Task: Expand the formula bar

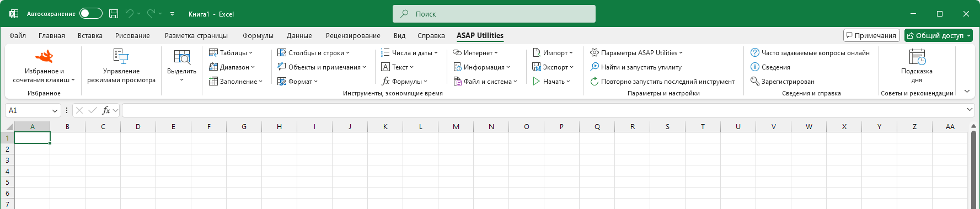Action: pos(970,110)
